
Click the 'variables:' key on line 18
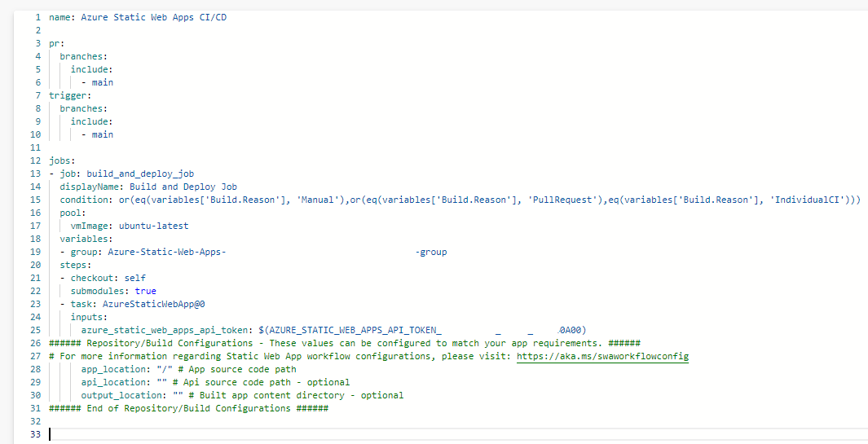(x=86, y=239)
